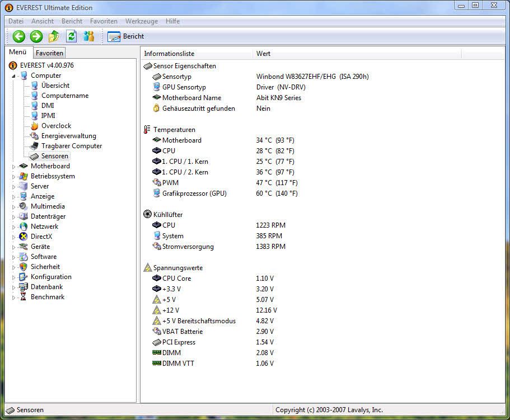Click the Software icon in the tree
Screen dimensions: 510x420
coord(24,257)
